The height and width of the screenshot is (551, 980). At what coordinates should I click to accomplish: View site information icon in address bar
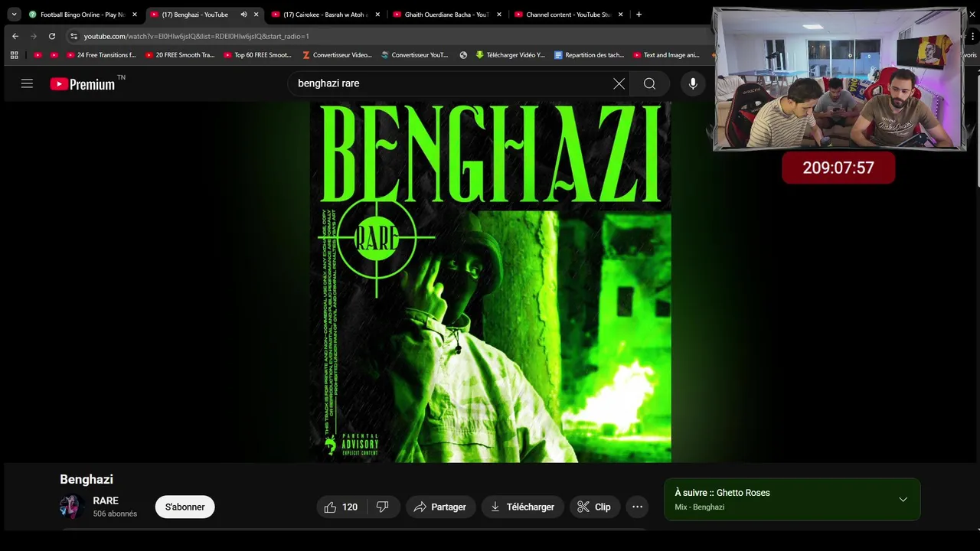(73, 36)
